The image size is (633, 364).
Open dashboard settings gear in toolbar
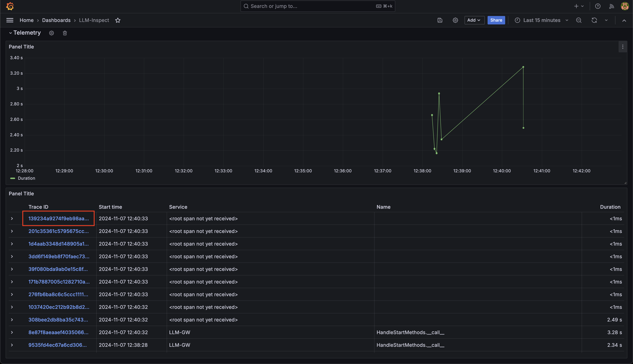pyautogui.click(x=455, y=20)
